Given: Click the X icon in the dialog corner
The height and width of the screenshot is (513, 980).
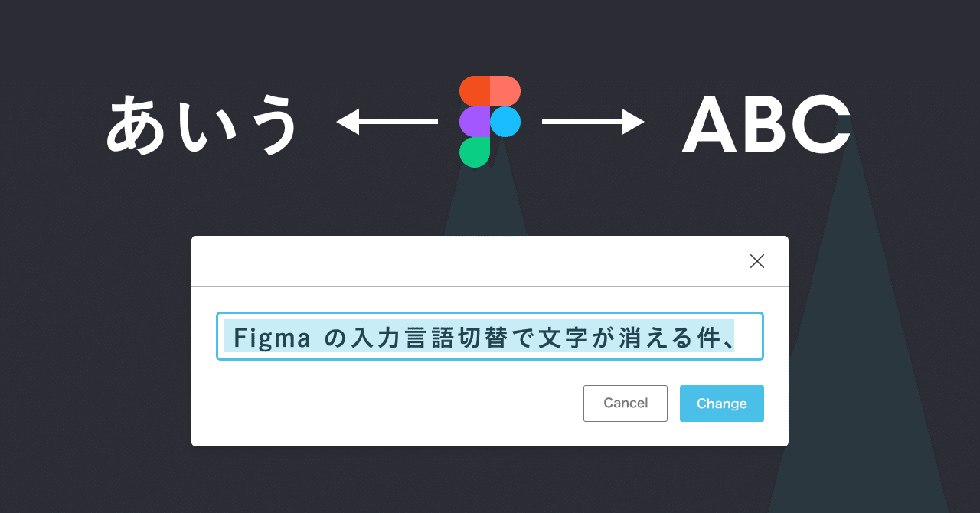Looking at the screenshot, I should [x=756, y=260].
